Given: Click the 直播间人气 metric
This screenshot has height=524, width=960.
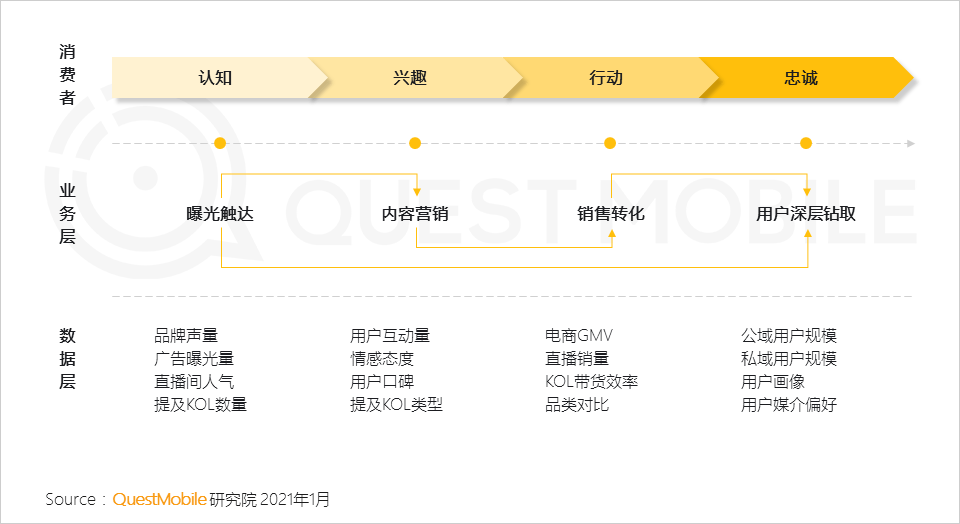Looking at the screenshot, I should coord(194,381).
